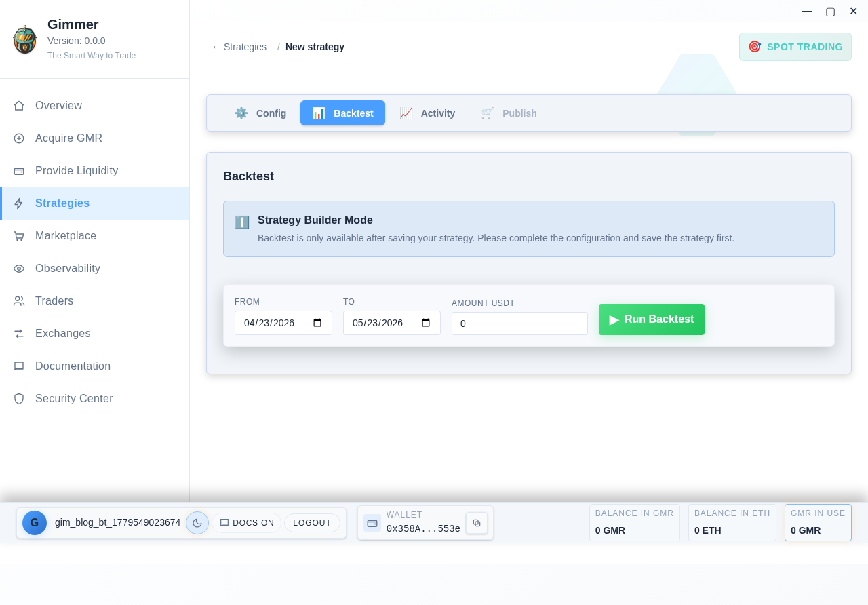The height and width of the screenshot is (605, 868).
Task: Toggle the DOCS ON button
Action: coord(247,523)
